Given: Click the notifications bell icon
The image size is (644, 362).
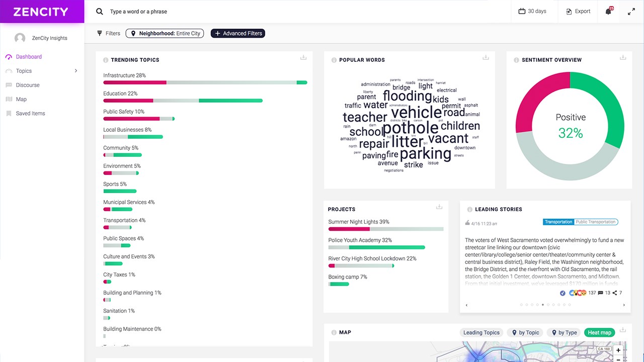Looking at the screenshot, I should [608, 12].
